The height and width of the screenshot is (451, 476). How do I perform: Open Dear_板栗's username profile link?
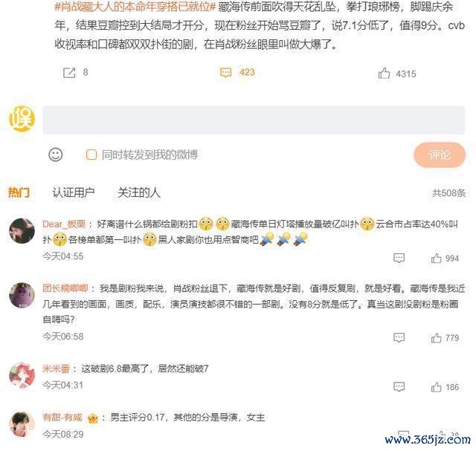(x=64, y=224)
